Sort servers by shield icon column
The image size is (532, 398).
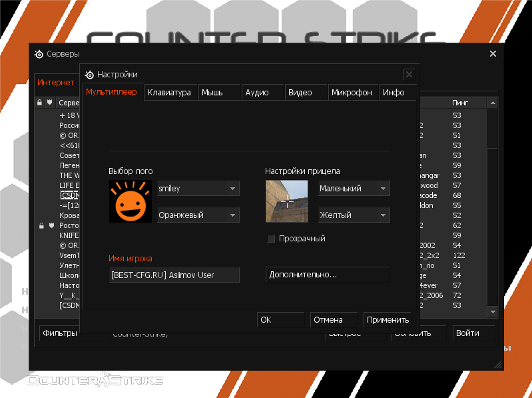pos(50,103)
